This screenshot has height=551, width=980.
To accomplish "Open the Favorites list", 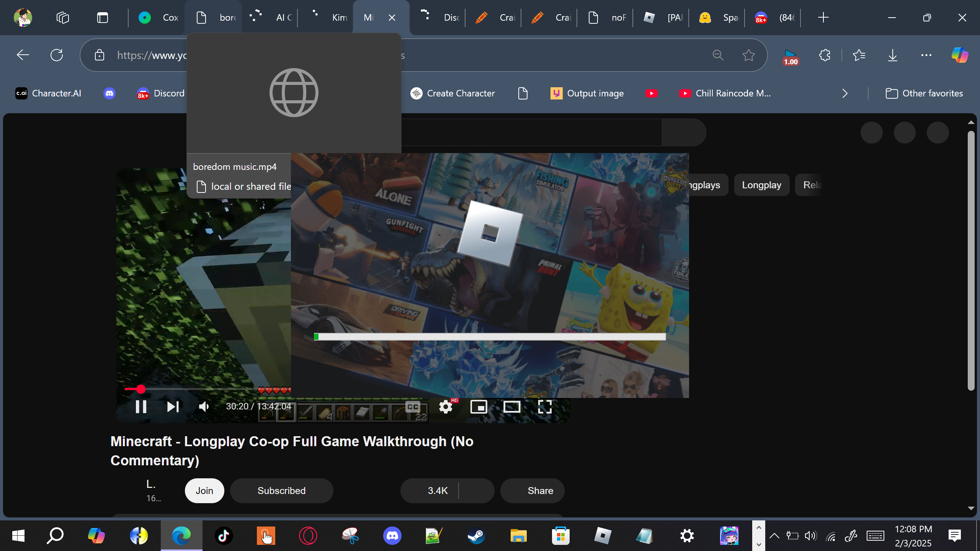I will point(859,55).
